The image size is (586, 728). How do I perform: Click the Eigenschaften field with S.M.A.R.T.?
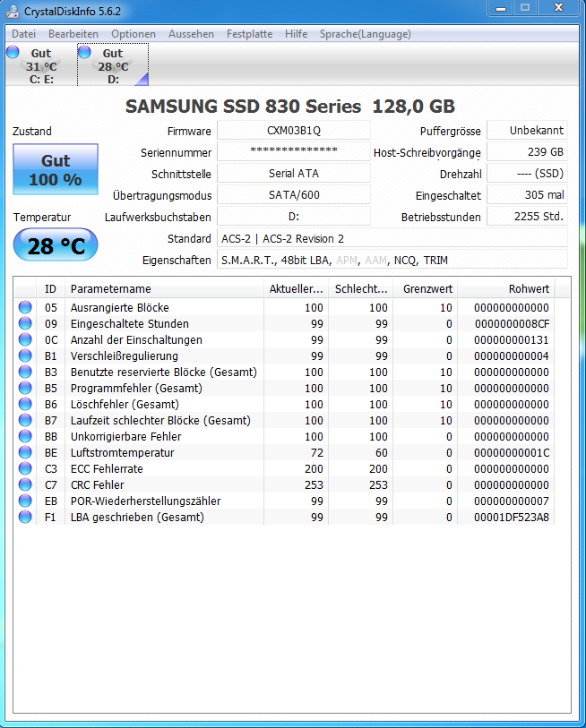pyautogui.click(x=392, y=260)
